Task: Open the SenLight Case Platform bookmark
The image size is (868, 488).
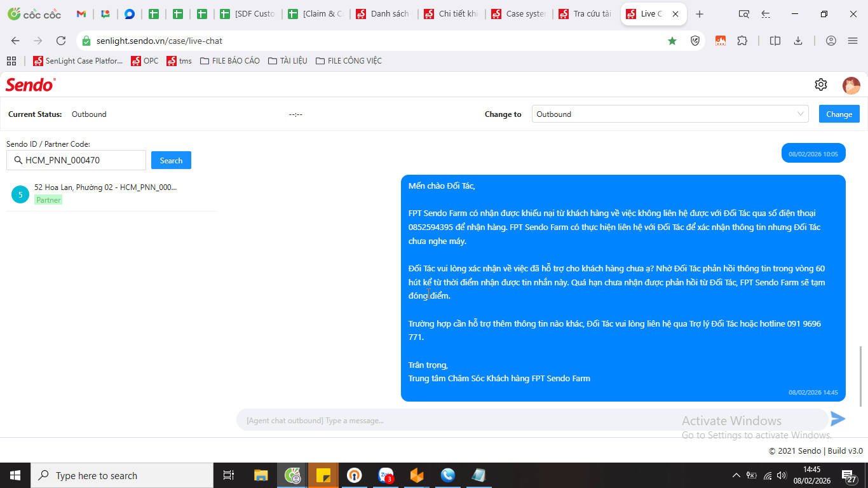Action: pos(78,61)
